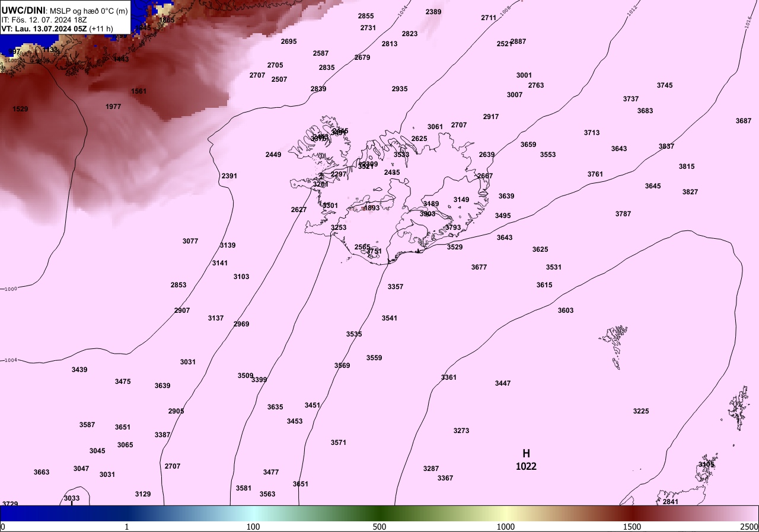Click the colorbar label 1000
Screen dimensions: 759x532
click(x=506, y=527)
